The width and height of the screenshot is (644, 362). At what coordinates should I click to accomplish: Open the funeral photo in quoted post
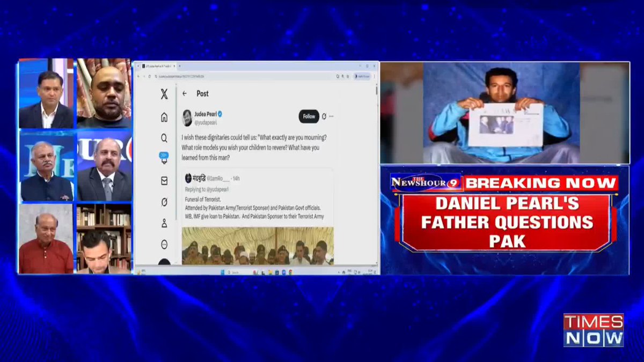257,246
